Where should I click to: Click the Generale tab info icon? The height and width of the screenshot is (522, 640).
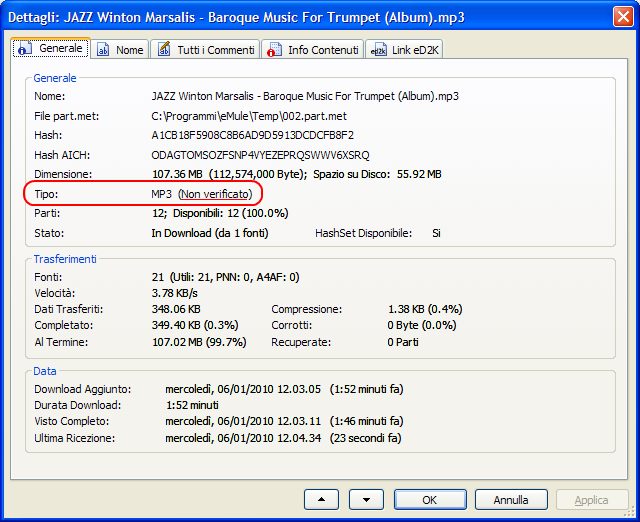24,49
